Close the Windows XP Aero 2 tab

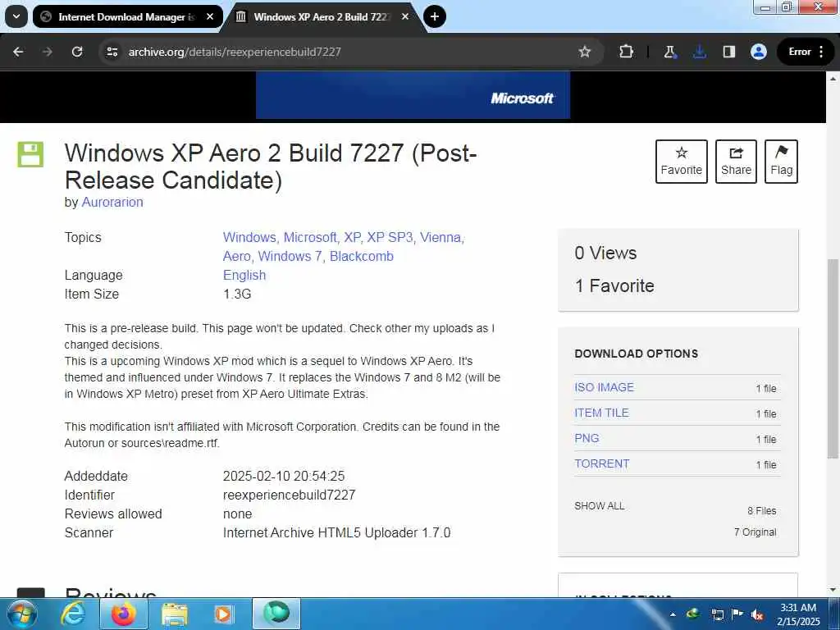point(405,16)
